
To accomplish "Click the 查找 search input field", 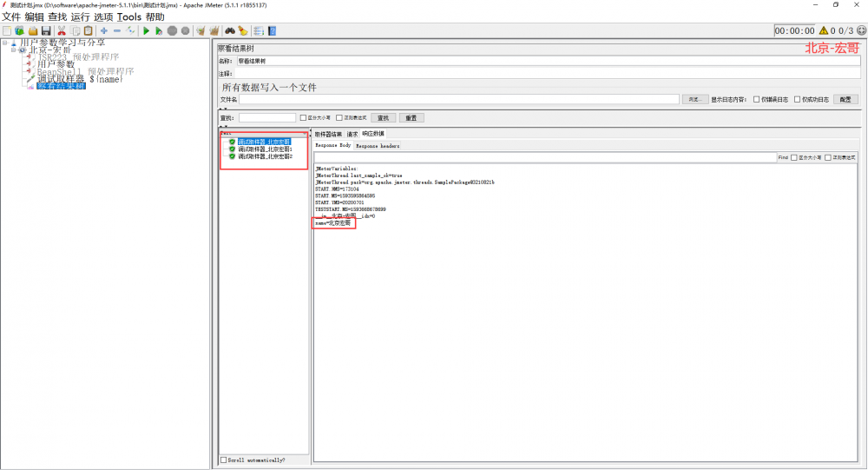I will click(267, 117).
